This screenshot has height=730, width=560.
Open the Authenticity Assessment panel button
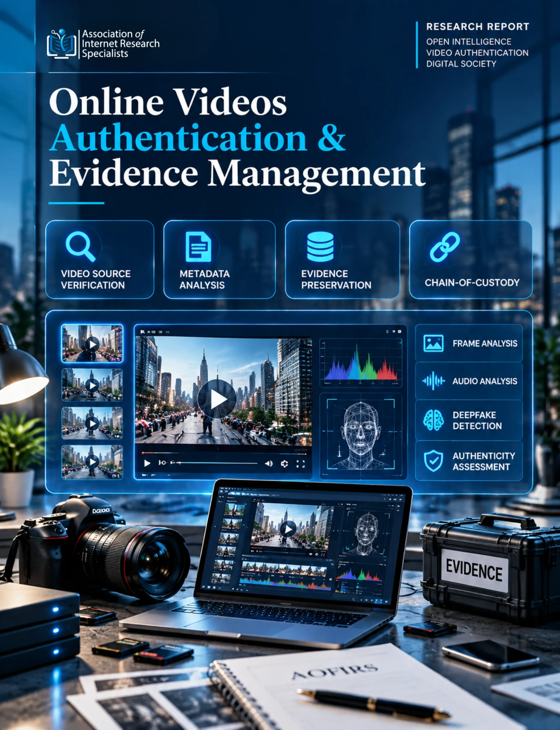tap(469, 461)
